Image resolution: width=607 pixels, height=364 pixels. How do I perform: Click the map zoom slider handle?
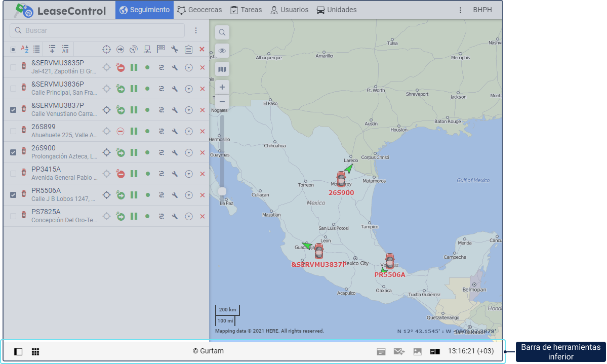222,191
